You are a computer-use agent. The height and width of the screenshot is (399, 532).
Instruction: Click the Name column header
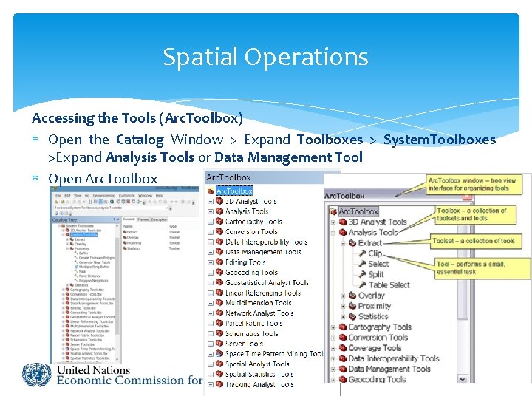pyautogui.click(x=128, y=226)
